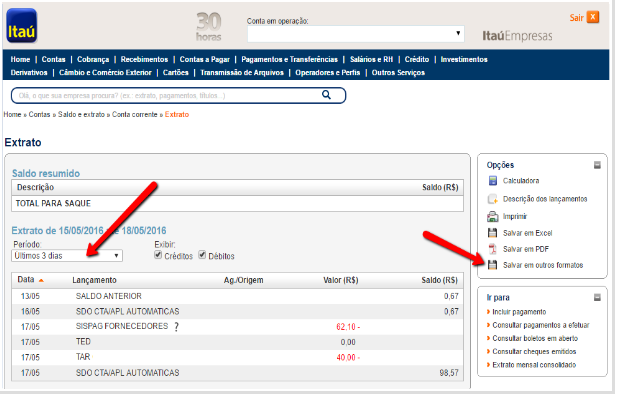
Task: Open the Outros Serviços menu
Action: click(398, 72)
